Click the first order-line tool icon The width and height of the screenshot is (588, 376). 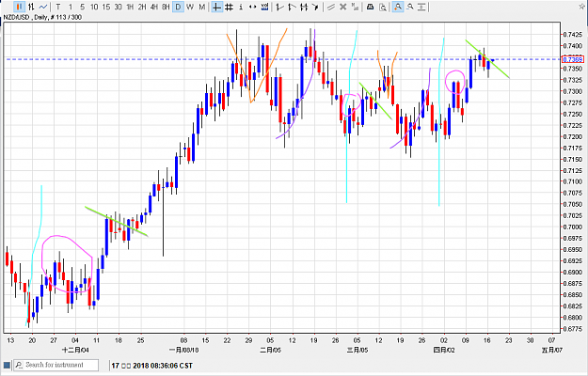click(x=279, y=7)
